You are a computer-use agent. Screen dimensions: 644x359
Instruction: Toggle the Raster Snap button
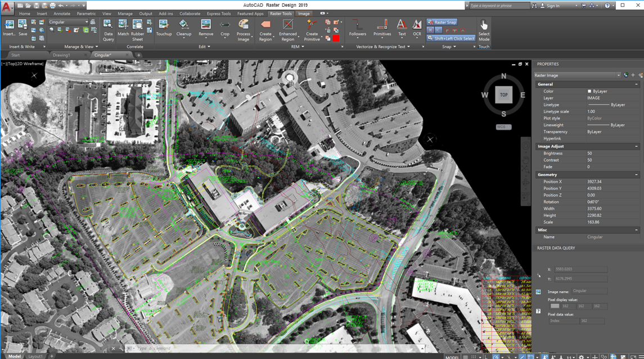click(442, 22)
